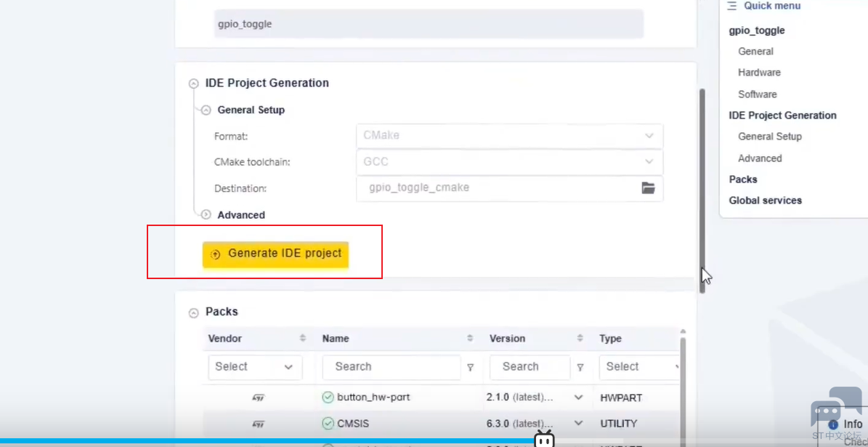The image size is (868, 447).
Task: Jump to Software in Quick menu
Action: (x=758, y=94)
